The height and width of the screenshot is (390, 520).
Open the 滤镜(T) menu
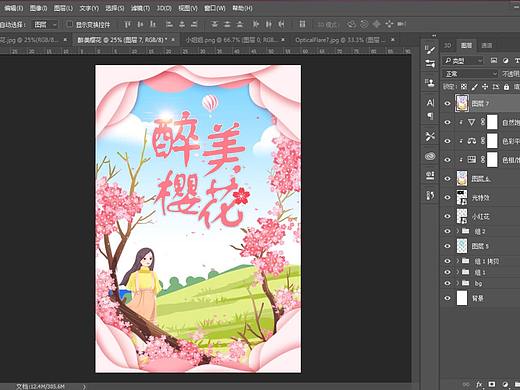point(140,8)
